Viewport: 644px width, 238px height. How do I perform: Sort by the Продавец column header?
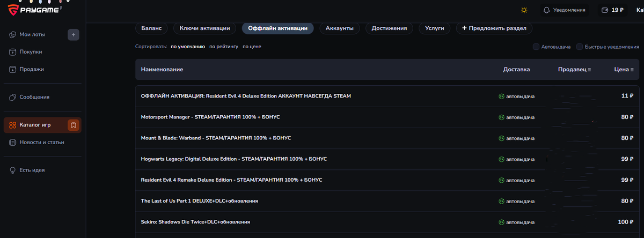coord(574,70)
